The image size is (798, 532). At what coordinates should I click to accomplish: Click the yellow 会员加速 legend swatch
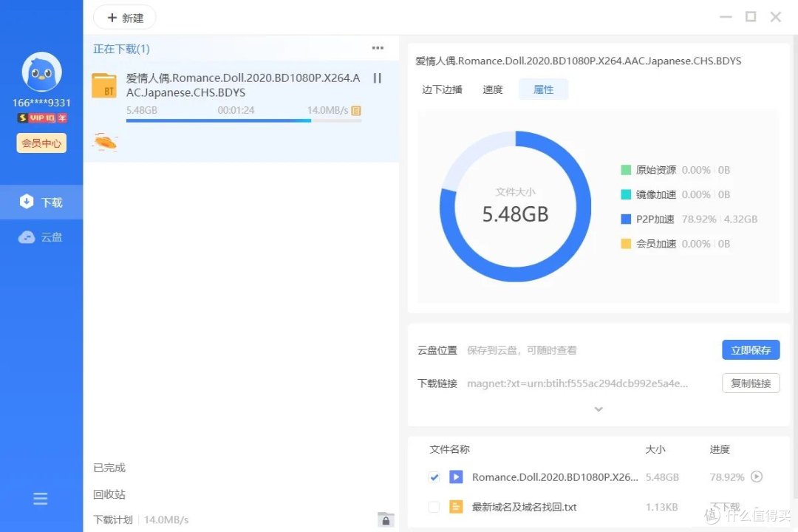coord(626,244)
